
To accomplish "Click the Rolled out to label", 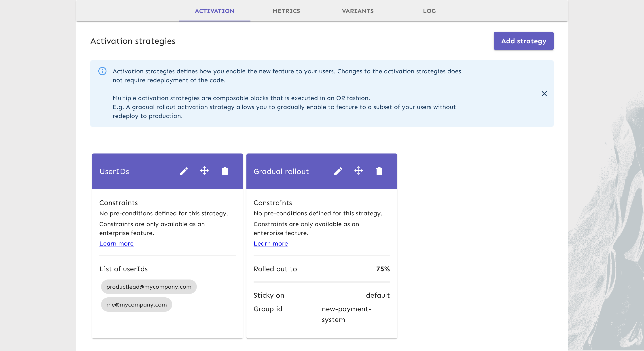I will point(275,269).
